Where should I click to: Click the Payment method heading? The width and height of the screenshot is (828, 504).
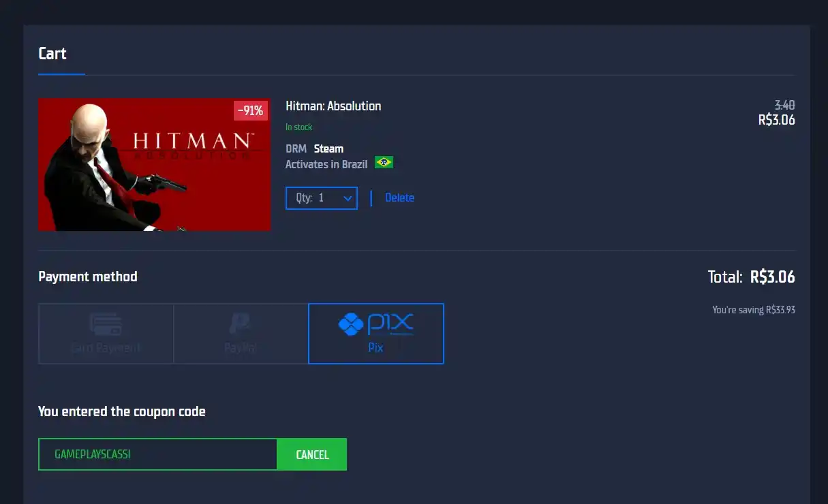coord(88,277)
